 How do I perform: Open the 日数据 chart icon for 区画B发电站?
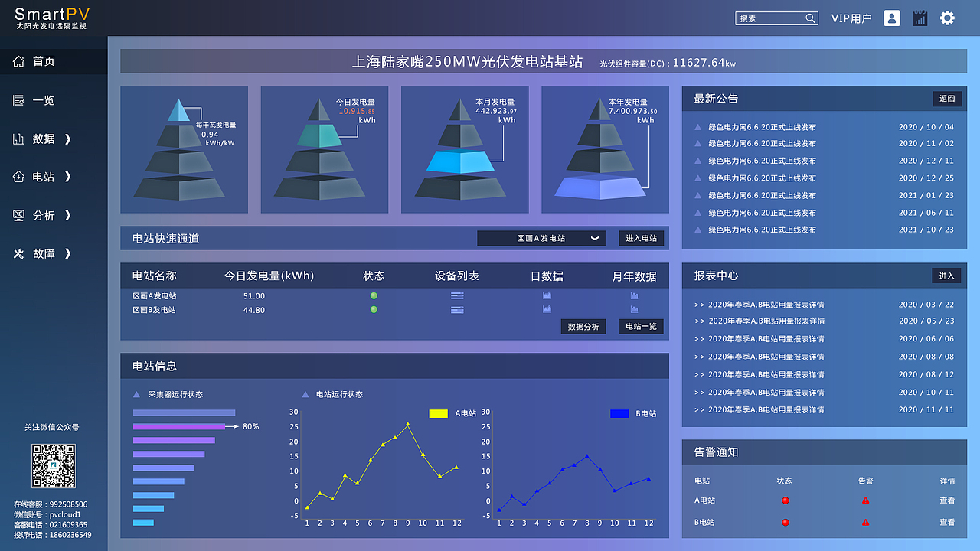(547, 310)
